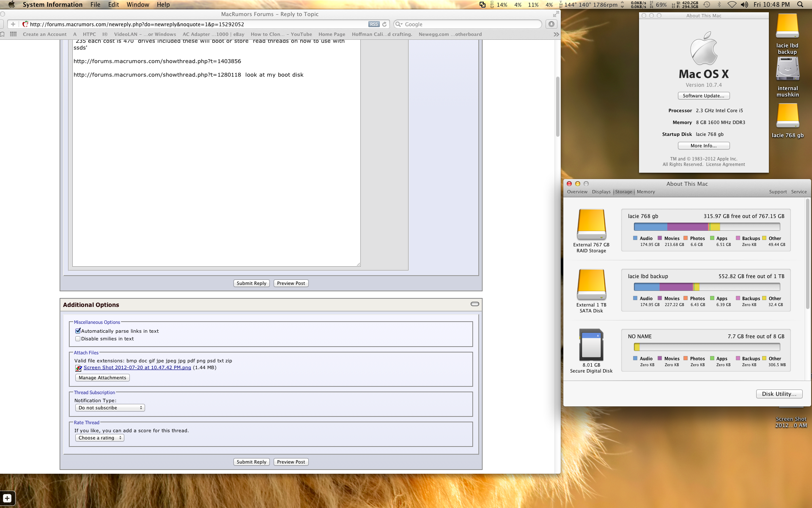This screenshot has height=508, width=812.
Task: Click the MacRumors favicon in address bar
Action: tap(25, 24)
